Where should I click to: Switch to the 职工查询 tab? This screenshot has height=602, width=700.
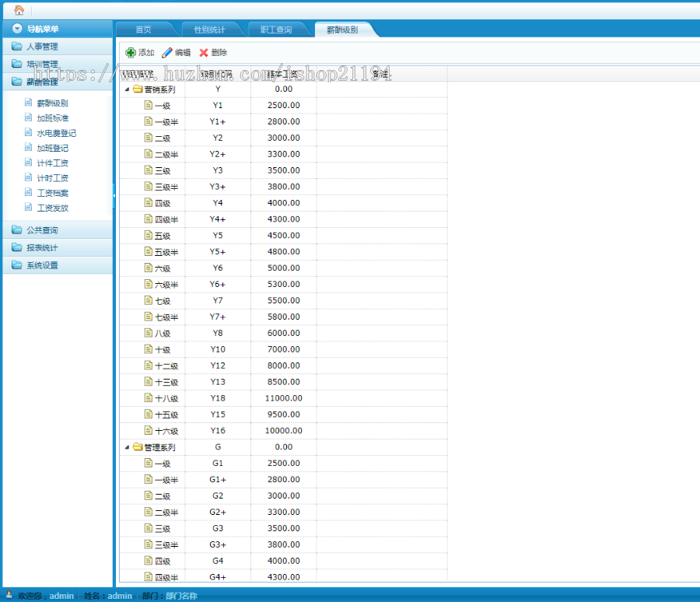click(276, 30)
